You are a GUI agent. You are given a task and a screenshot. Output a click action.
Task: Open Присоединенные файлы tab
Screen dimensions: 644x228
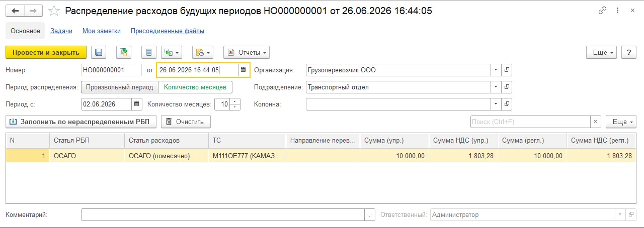point(168,31)
